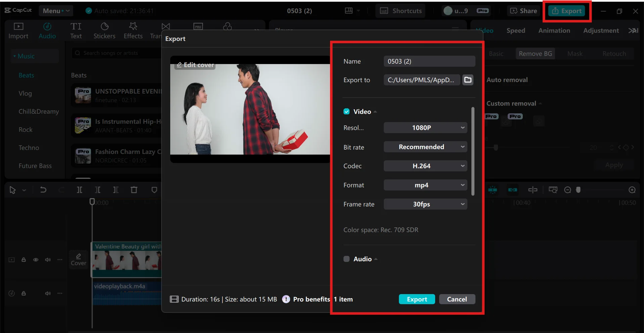This screenshot has width=644, height=333.
Task: Switch to the Animation tab
Action: click(x=554, y=31)
